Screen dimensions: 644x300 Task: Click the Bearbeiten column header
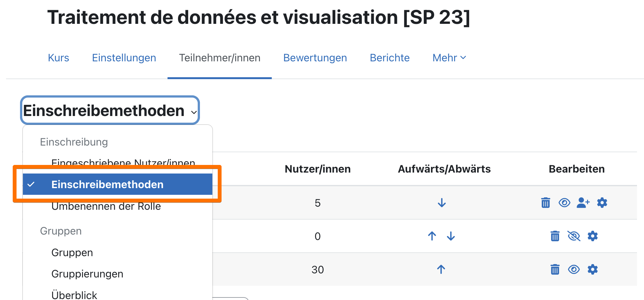577,169
